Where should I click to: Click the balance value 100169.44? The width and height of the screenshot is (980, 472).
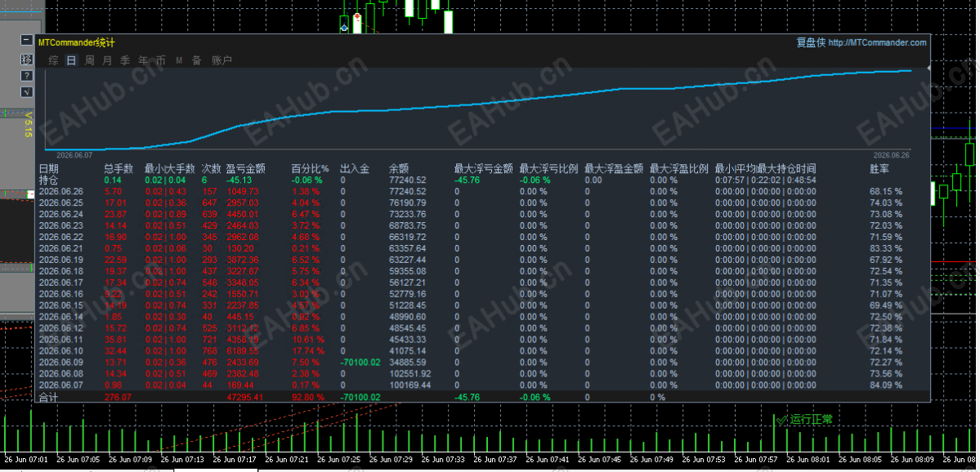(410, 385)
